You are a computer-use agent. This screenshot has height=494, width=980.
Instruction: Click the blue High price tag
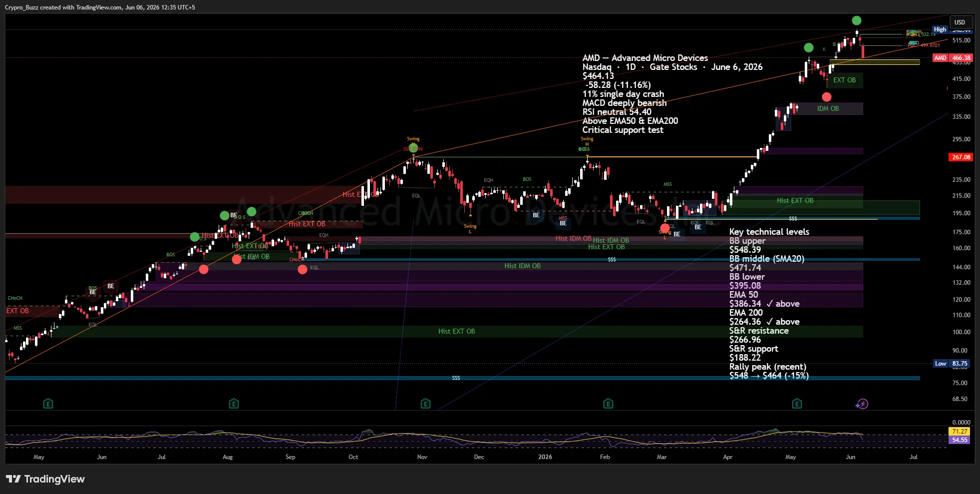[x=940, y=29]
